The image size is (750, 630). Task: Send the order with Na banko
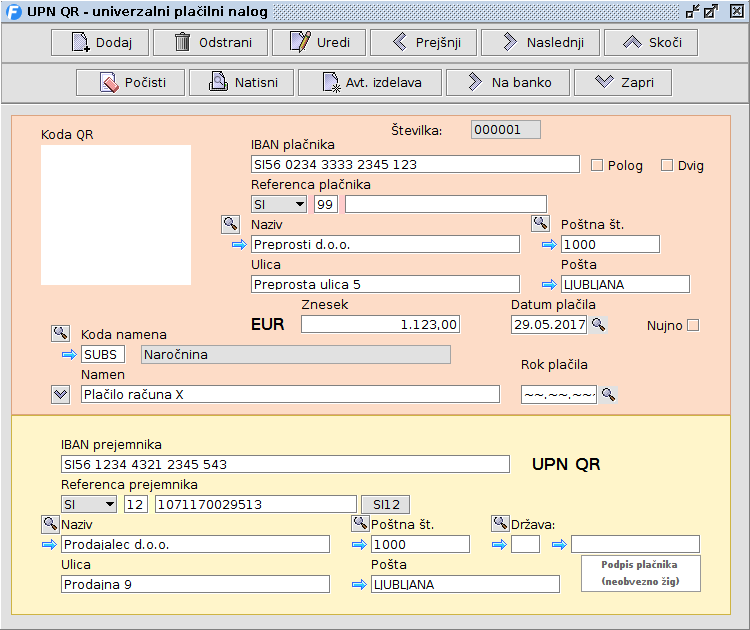coord(507,82)
